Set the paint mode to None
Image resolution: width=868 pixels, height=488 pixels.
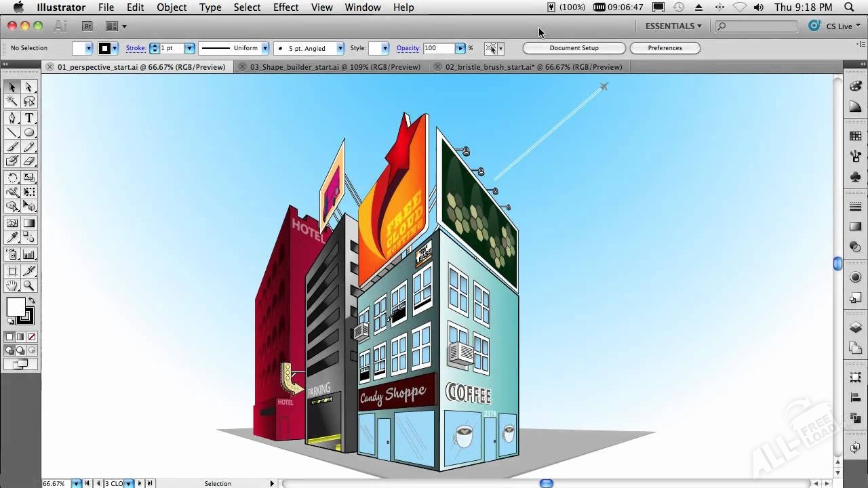point(32,337)
